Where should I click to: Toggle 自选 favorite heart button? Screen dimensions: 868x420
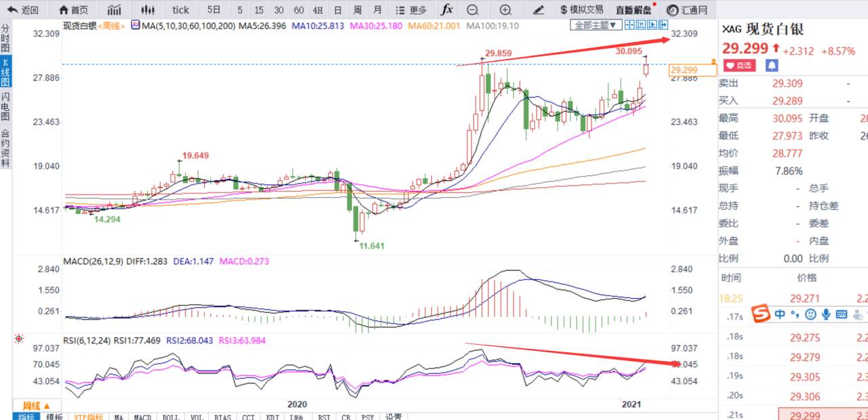pyautogui.click(x=738, y=65)
